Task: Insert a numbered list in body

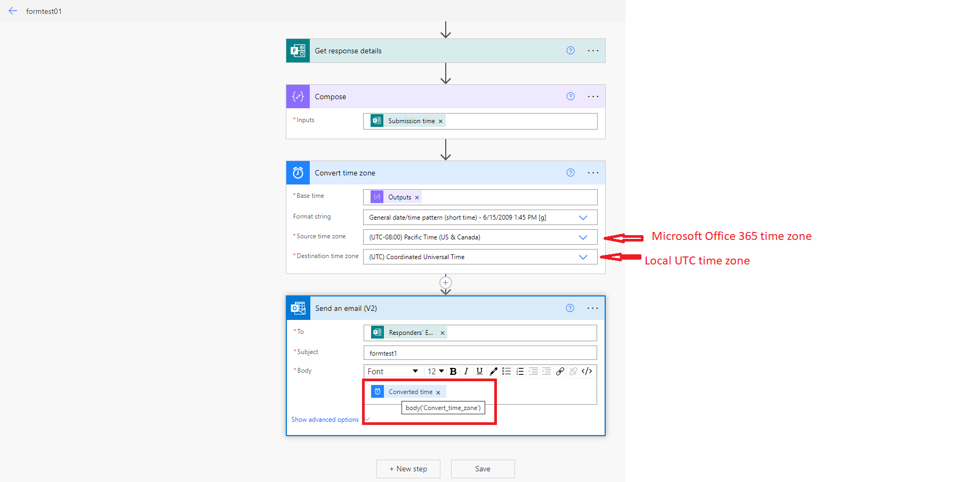Action: pos(520,372)
